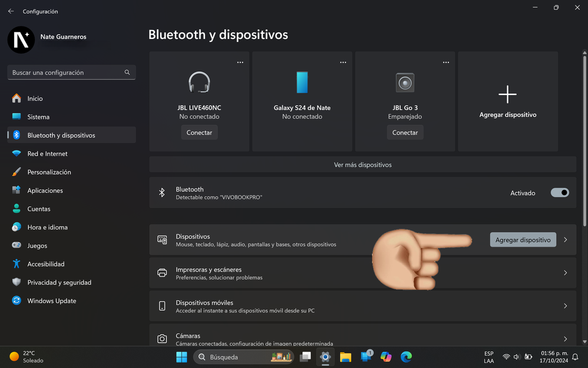Click the Settings gear icon in the taskbar
The height and width of the screenshot is (368, 588).
[325, 357]
